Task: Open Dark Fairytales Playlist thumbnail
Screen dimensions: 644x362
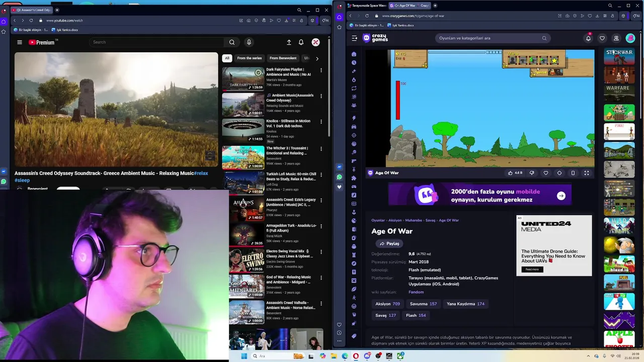Action: [x=243, y=78]
